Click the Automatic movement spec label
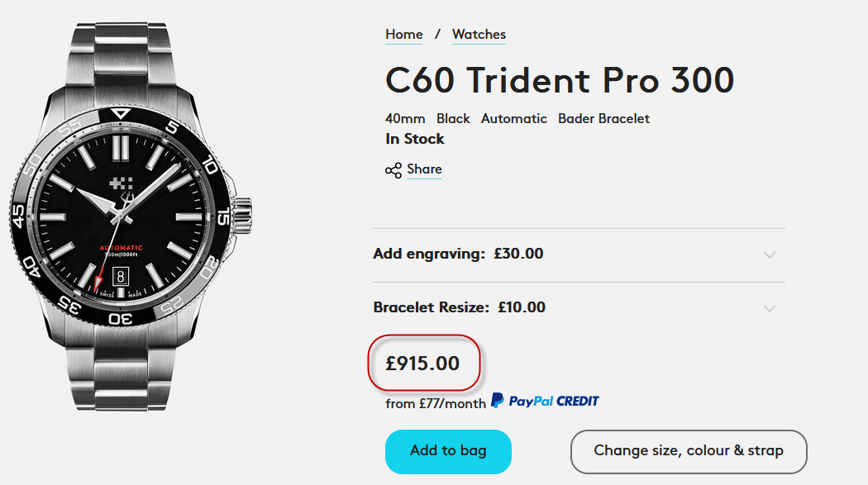 click(513, 118)
